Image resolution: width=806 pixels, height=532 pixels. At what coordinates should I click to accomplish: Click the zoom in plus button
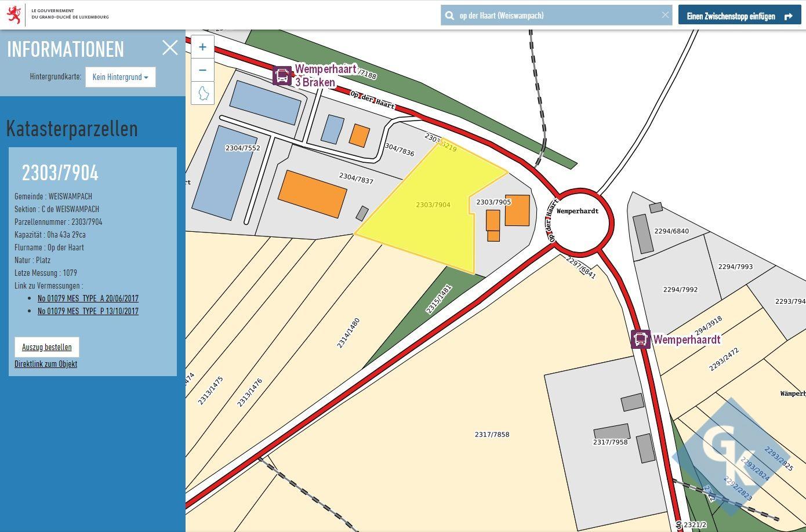[202, 47]
